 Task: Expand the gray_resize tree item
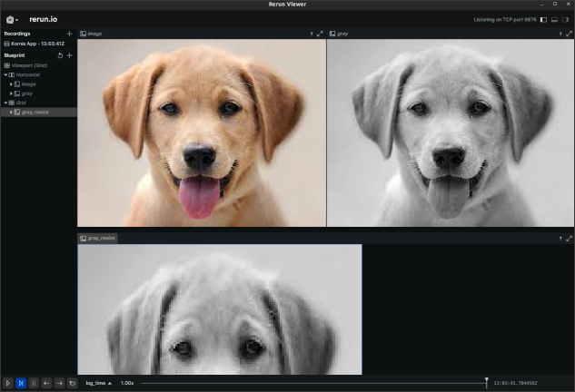(11, 112)
